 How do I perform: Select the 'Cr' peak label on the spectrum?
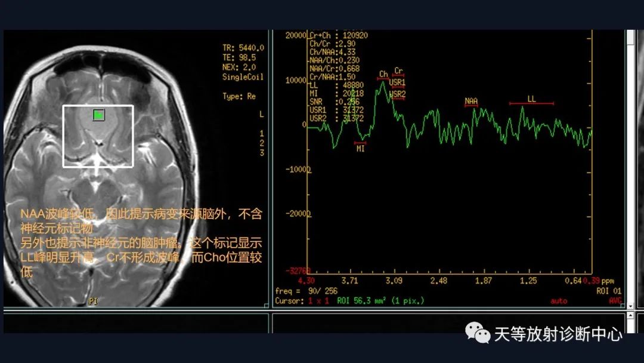tap(398, 70)
